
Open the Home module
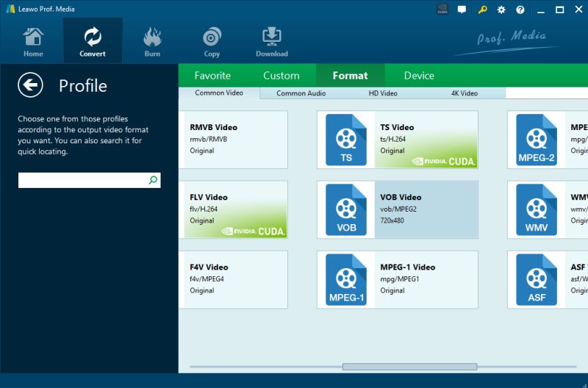33,42
